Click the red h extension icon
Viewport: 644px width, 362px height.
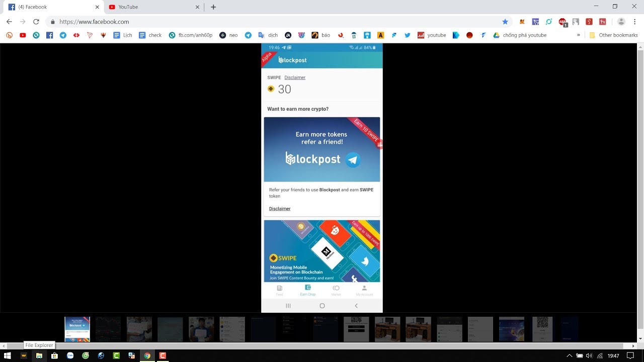tap(602, 22)
